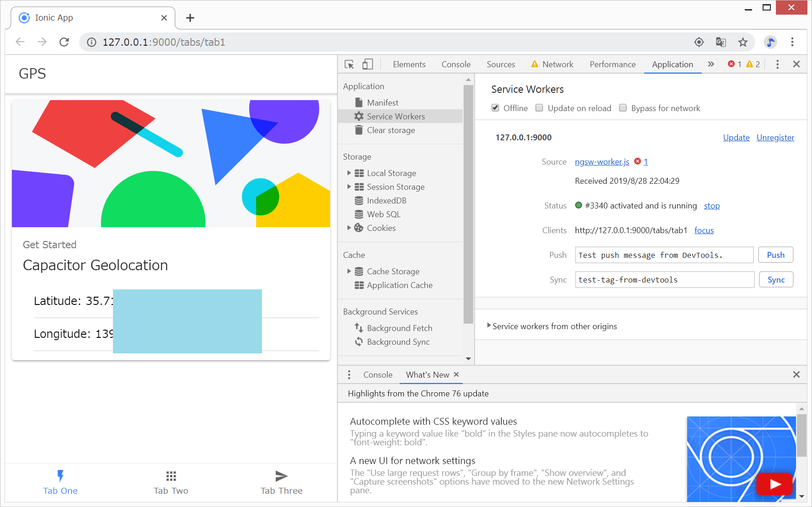The image size is (812, 507).
Task: Uncheck the Offline checkbox
Action: (495, 108)
